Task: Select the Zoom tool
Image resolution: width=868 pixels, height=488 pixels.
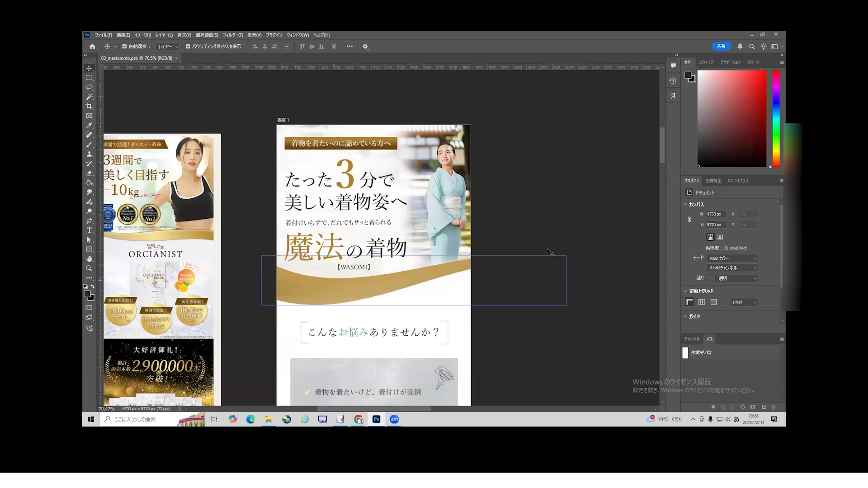Action: [89, 268]
